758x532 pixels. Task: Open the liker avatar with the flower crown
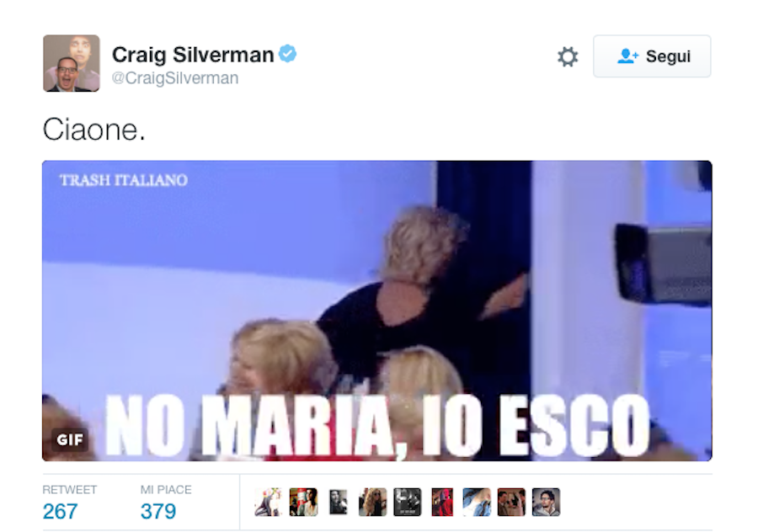(269, 502)
